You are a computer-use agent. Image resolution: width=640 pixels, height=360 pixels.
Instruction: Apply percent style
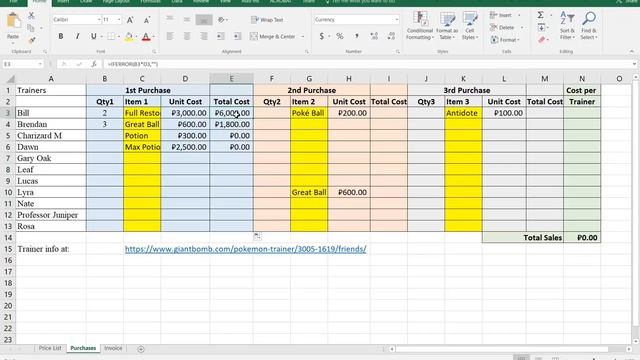click(340, 36)
